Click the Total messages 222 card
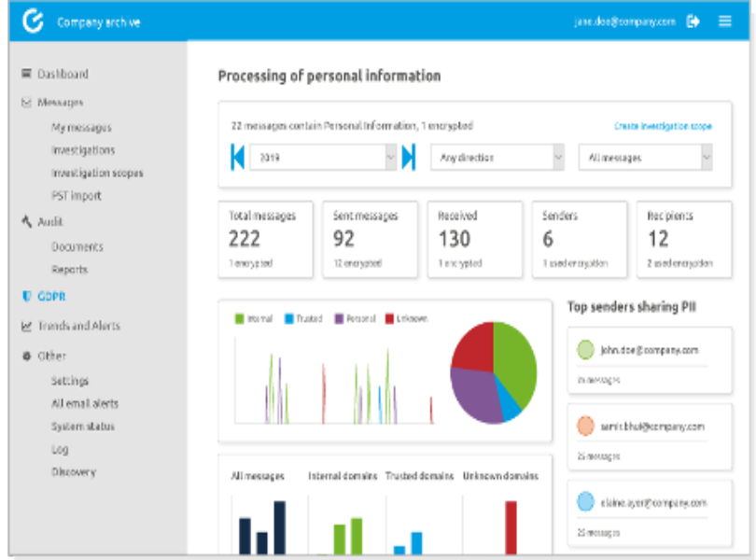This screenshot has height=560, width=756. [x=265, y=239]
